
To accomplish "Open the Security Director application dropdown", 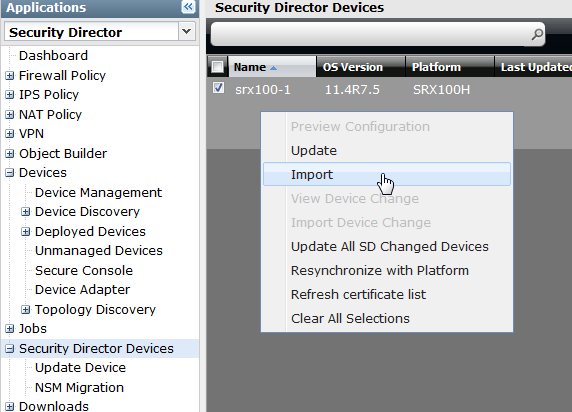I will coord(186,32).
